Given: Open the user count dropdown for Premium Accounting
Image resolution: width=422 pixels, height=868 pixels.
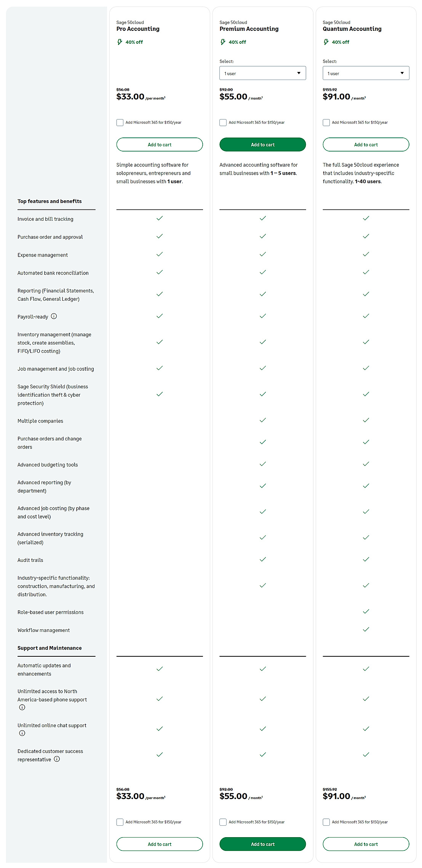Looking at the screenshot, I should 262,73.
